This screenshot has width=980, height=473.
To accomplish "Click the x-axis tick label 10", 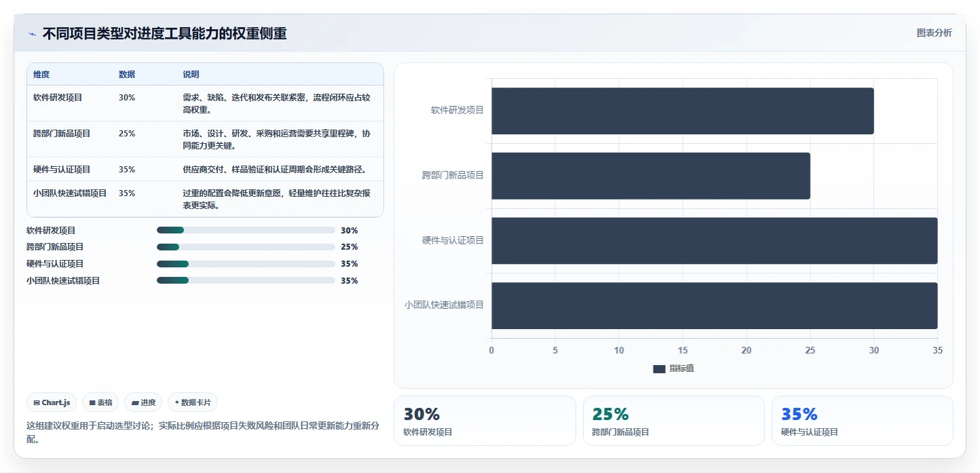I will [619, 350].
